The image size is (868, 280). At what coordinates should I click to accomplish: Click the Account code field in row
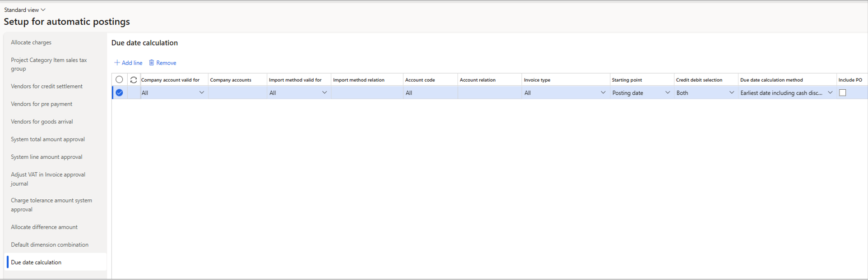click(429, 93)
